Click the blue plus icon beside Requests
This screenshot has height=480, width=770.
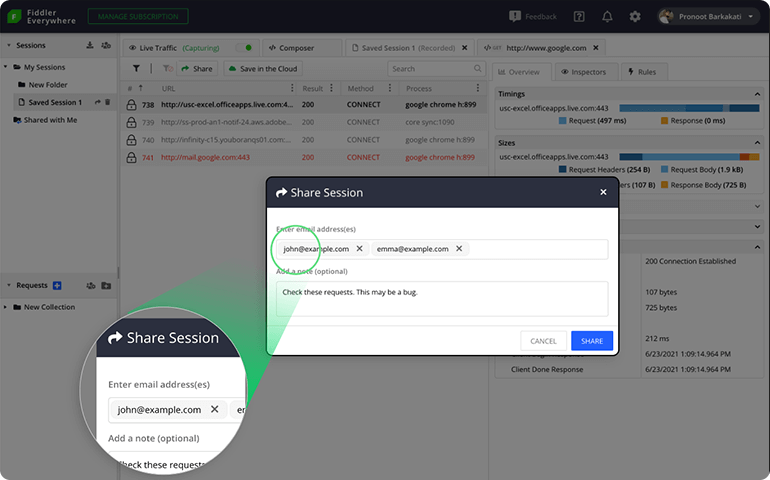click(57, 285)
